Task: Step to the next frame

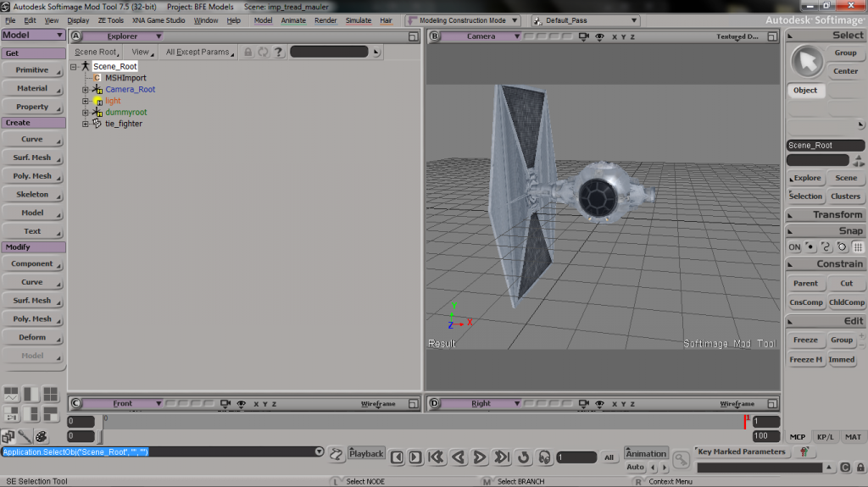Action: pyautogui.click(x=415, y=457)
